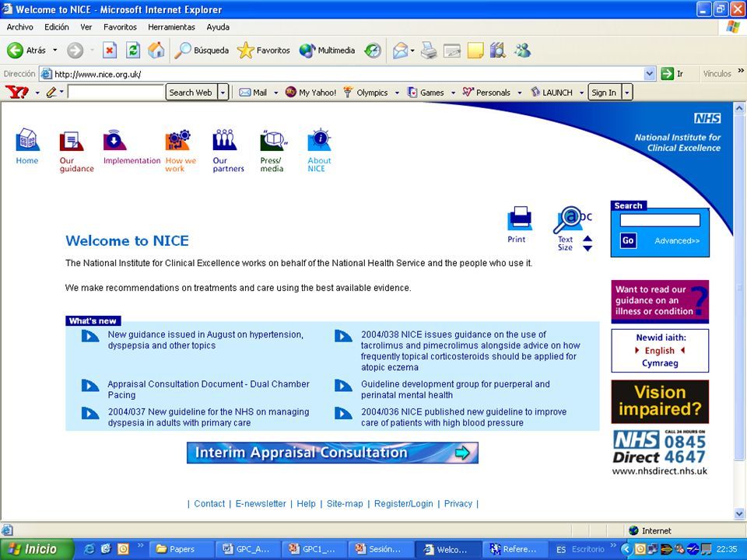Expand Personals toolbar dropdown arrow

click(519, 93)
